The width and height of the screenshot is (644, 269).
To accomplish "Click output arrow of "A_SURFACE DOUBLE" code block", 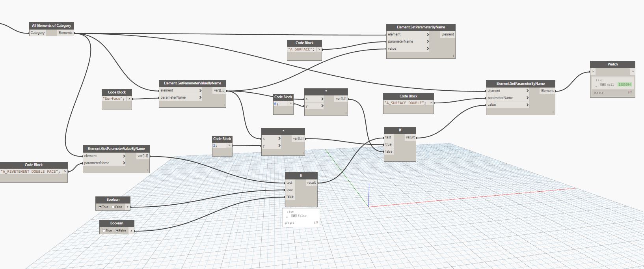I will coord(431,103).
